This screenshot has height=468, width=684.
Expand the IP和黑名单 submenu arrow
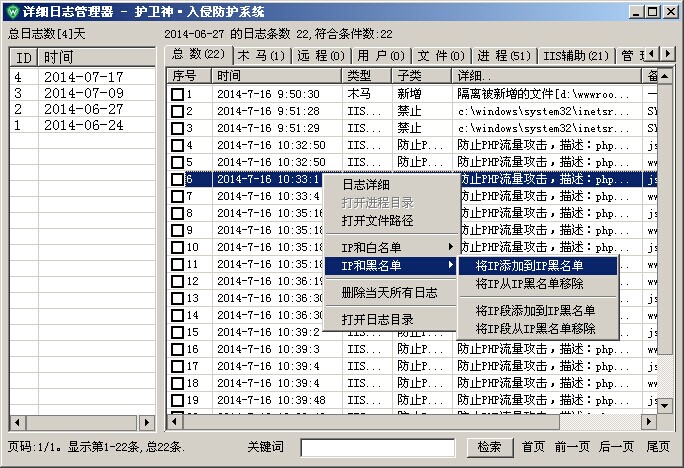tap(451, 265)
